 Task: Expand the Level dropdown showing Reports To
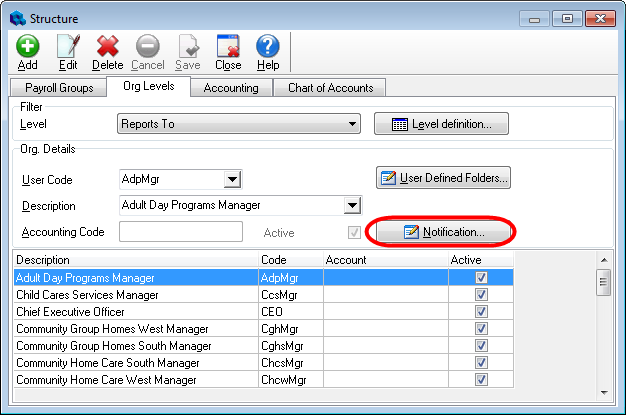pyautogui.click(x=352, y=124)
